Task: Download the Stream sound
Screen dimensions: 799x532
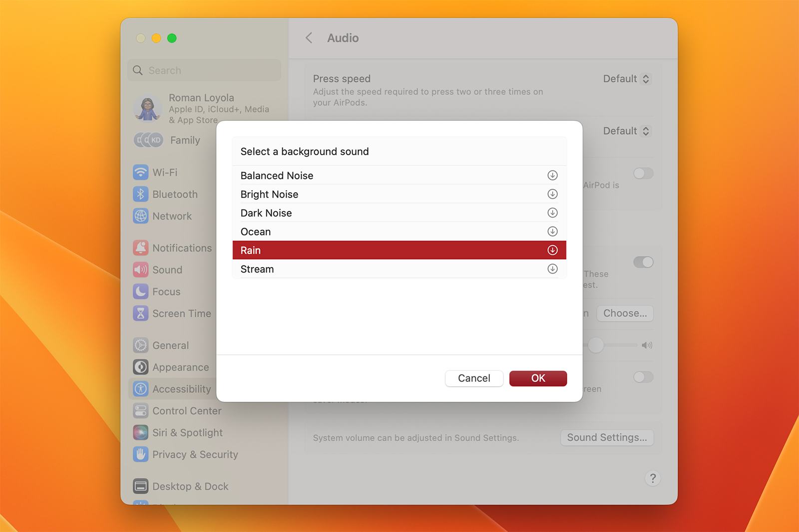Action: 552,269
